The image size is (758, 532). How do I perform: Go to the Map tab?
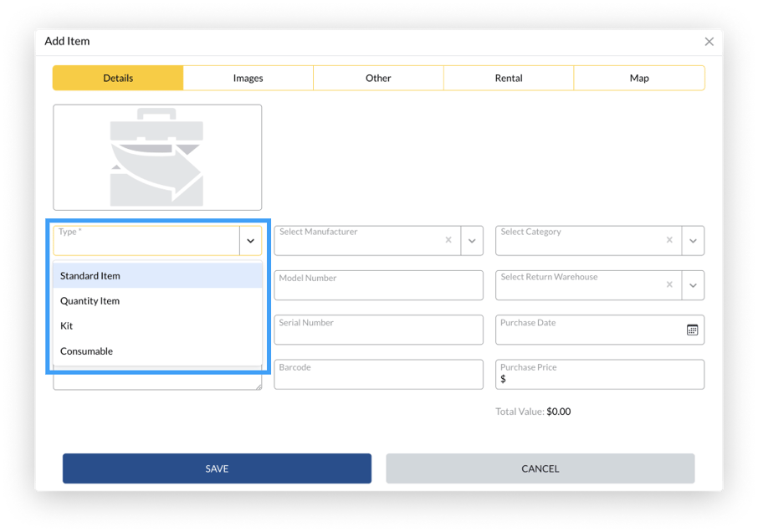(x=639, y=78)
